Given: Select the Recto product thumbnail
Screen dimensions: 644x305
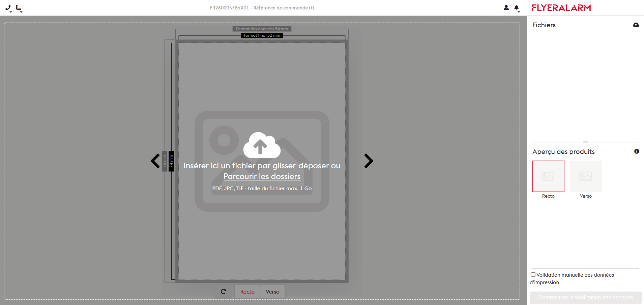Looking at the screenshot, I should point(548,176).
